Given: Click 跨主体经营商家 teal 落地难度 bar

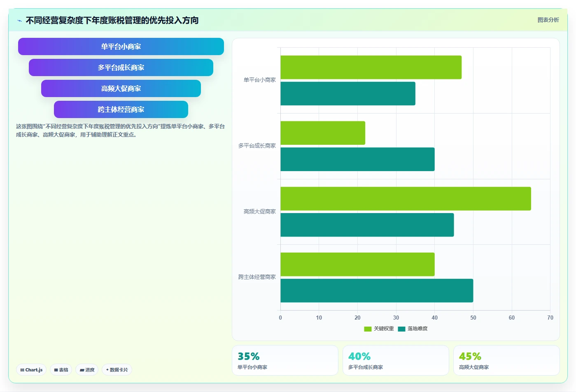Looking at the screenshot, I should point(377,291).
